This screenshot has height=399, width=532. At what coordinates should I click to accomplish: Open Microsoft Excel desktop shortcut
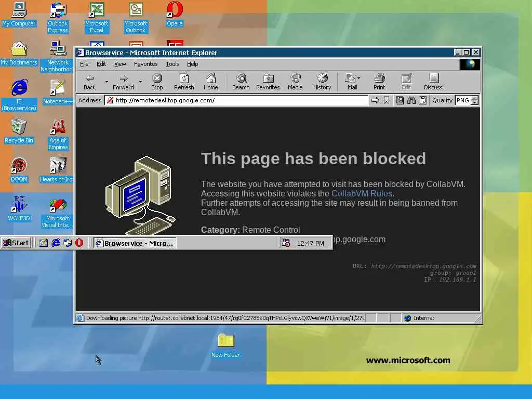pos(97,17)
